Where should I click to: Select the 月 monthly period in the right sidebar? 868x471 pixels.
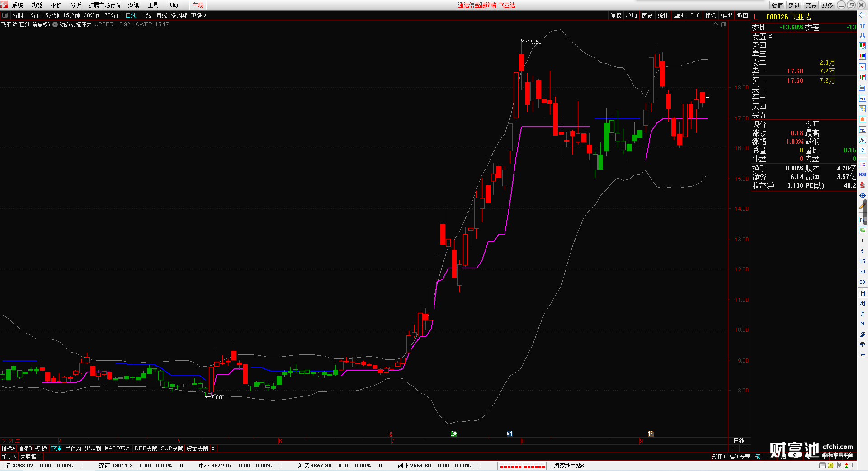tap(862, 314)
